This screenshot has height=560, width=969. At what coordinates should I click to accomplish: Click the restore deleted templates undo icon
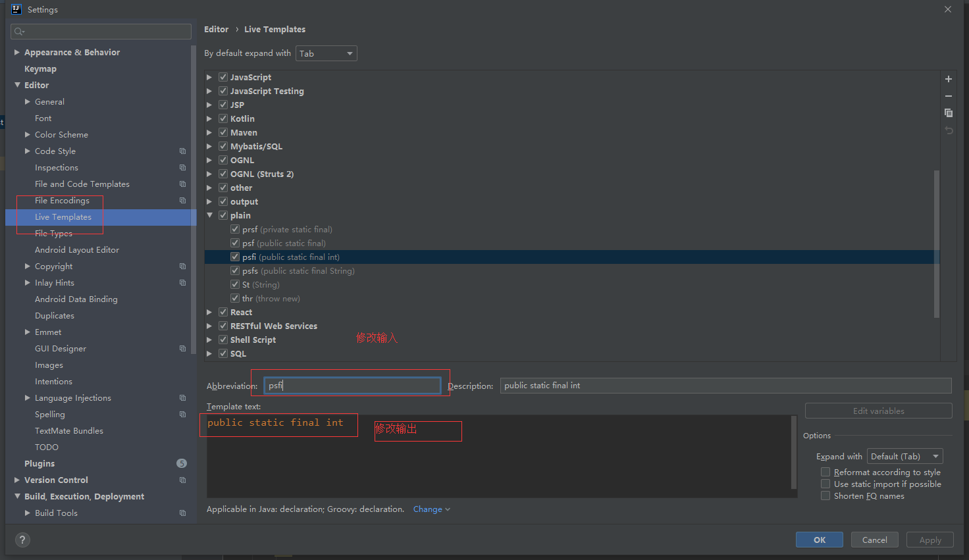point(949,130)
